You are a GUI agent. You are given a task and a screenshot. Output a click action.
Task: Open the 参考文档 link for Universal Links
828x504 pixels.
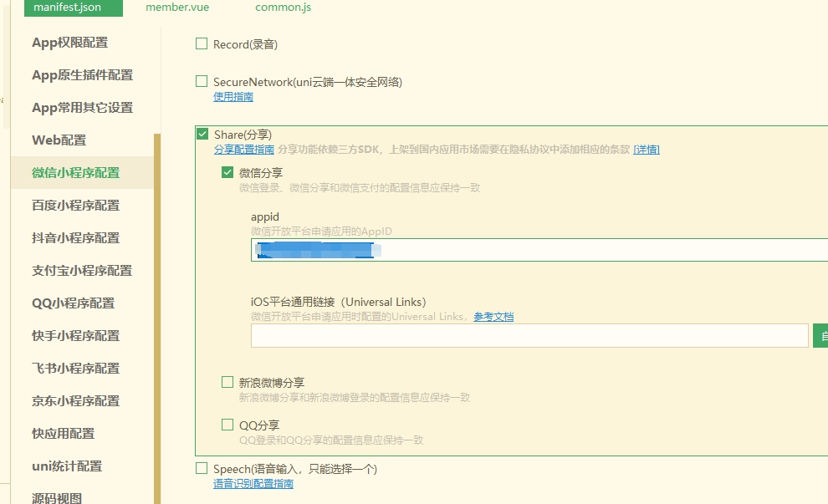coord(493,316)
